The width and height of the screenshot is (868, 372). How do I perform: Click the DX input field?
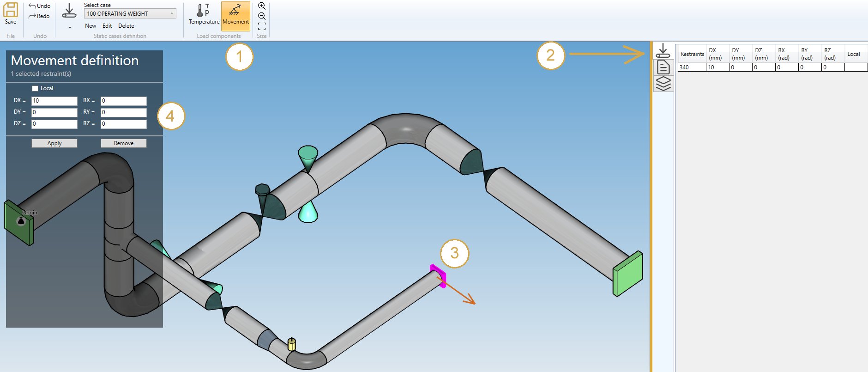(x=54, y=101)
